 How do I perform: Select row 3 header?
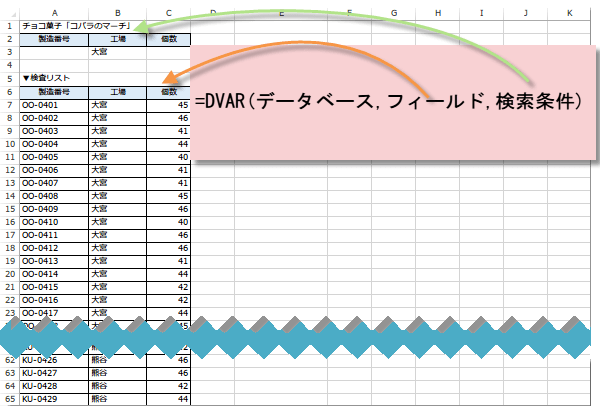pos(10,52)
